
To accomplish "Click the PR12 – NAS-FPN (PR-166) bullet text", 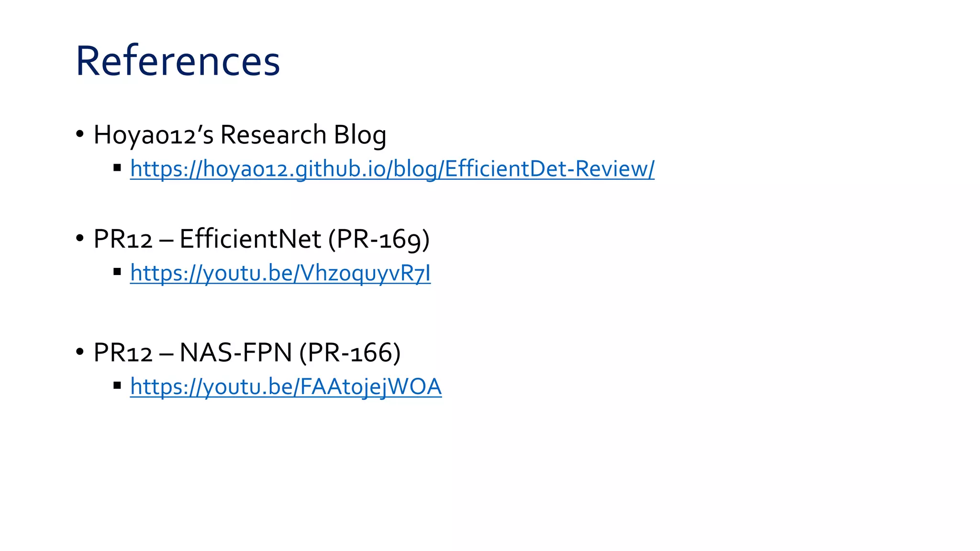I will pos(247,353).
